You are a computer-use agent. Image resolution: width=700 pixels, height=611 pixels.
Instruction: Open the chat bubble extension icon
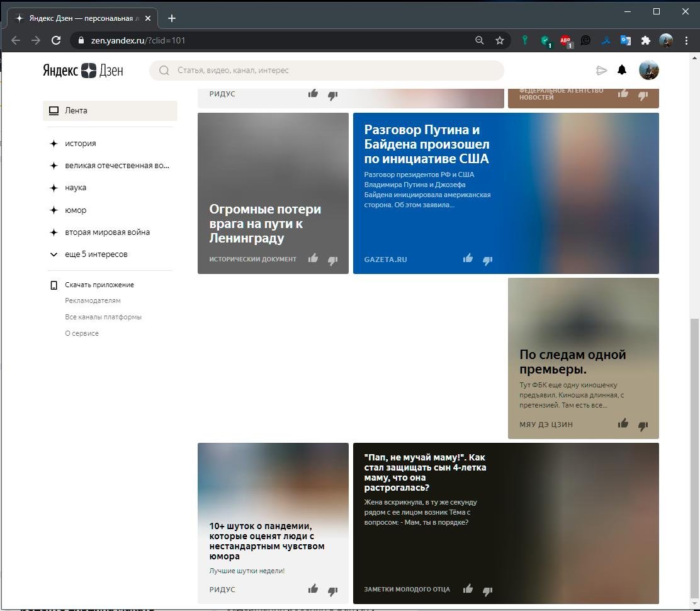[x=585, y=41]
